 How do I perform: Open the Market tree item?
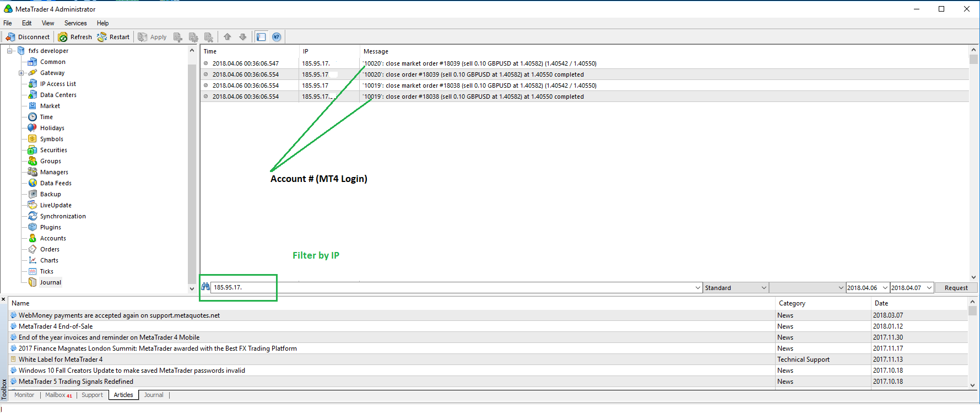point(50,106)
